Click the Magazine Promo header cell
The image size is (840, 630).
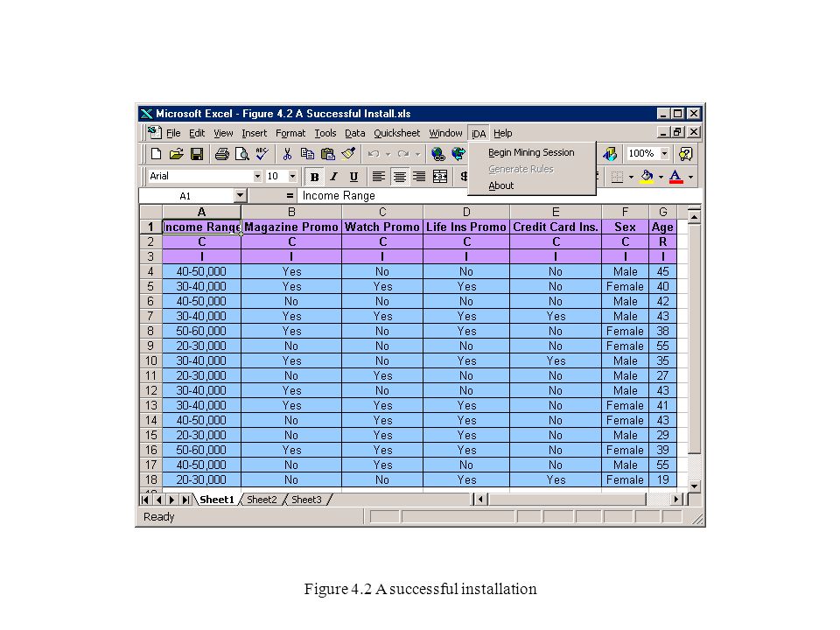tap(291, 227)
